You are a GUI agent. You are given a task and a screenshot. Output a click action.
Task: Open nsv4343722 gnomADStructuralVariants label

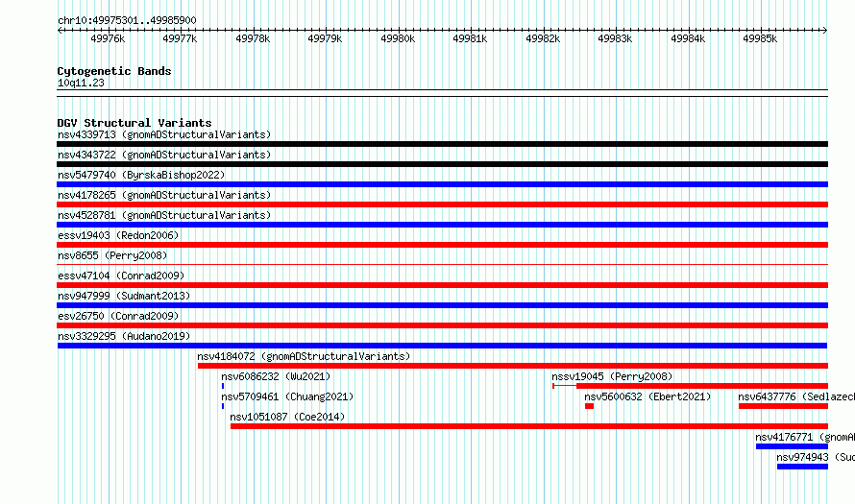point(164,155)
